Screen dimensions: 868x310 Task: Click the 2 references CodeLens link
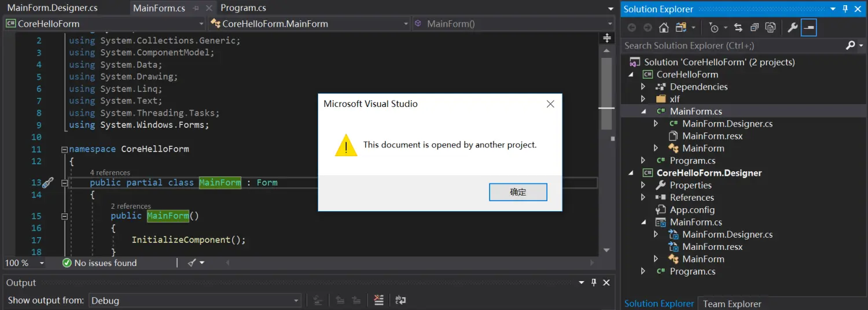tap(131, 206)
